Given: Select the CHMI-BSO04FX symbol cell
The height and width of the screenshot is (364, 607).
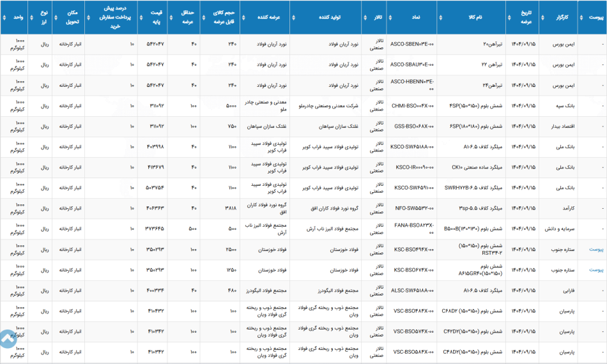Looking at the screenshot, I should (x=411, y=106).
